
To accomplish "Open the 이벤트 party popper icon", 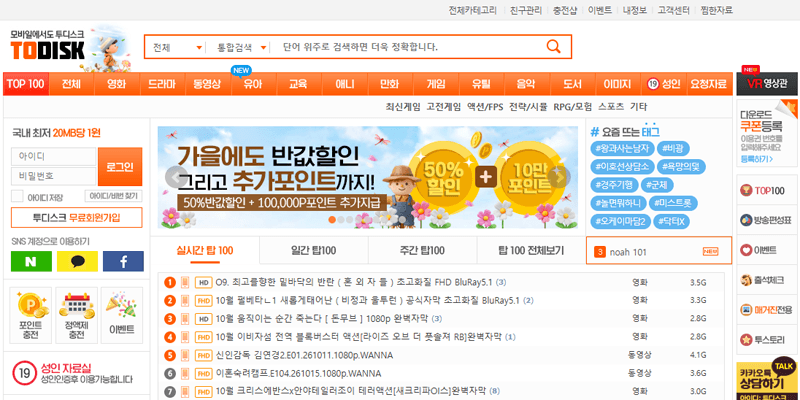I will [x=122, y=315].
